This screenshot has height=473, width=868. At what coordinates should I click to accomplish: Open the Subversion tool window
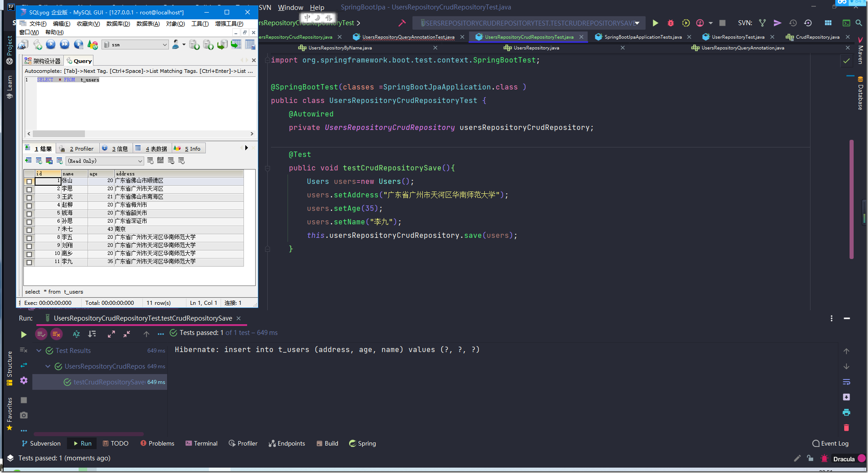41,443
